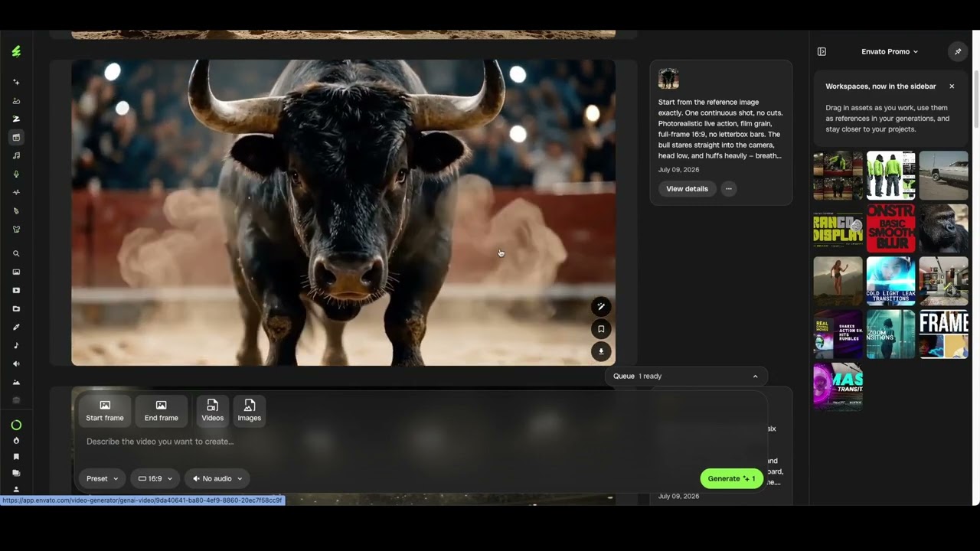Click the sidebar panel toggle icon
This screenshot has width=980, height=551.
(x=822, y=51)
